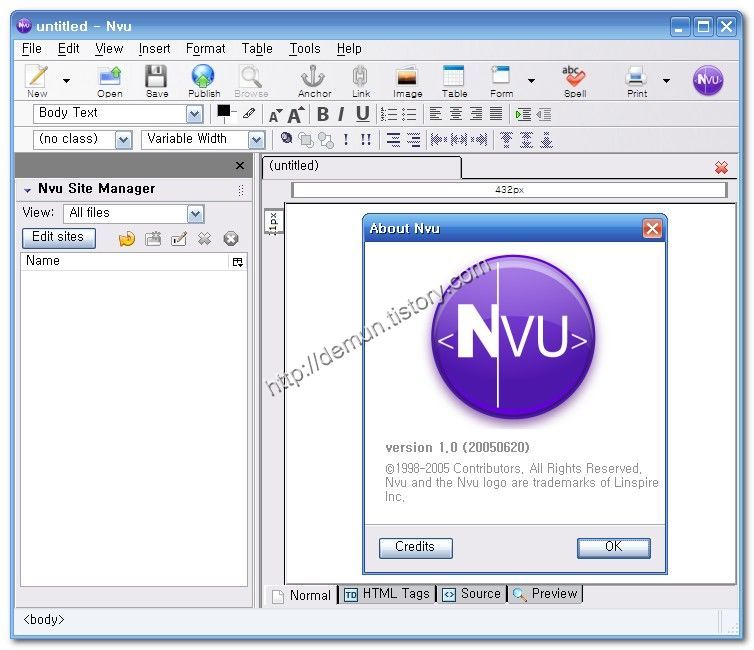754x650 pixels.
Task: Click OK in About Nvu dialog
Action: click(614, 548)
